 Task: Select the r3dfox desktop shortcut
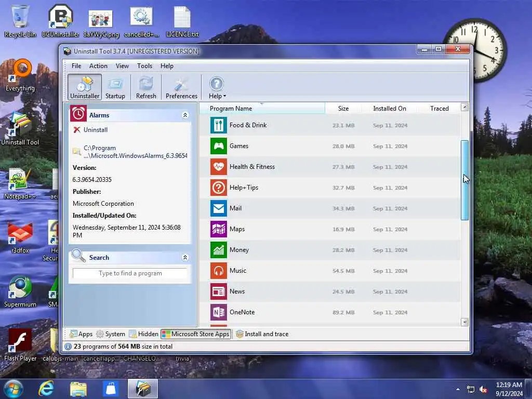(x=20, y=237)
